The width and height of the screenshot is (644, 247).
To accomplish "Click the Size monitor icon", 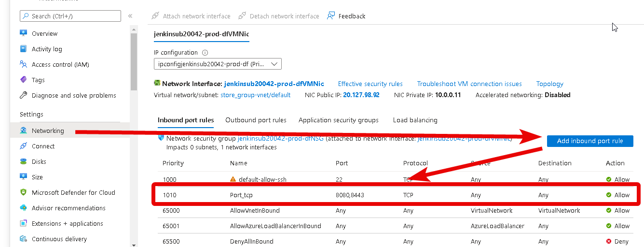I will [x=23, y=177].
